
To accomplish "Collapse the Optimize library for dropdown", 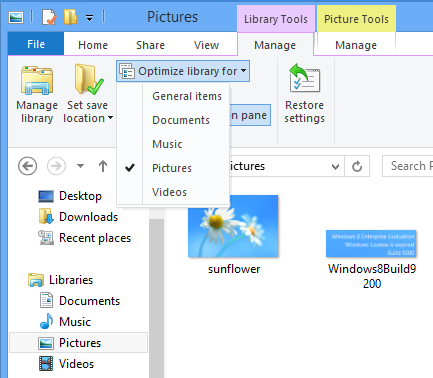I will (x=183, y=71).
